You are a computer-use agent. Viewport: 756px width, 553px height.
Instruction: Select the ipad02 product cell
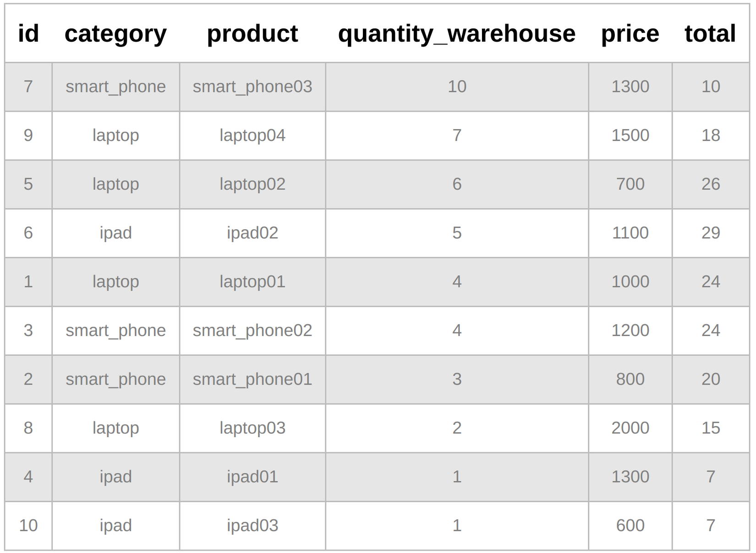pyautogui.click(x=252, y=233)
